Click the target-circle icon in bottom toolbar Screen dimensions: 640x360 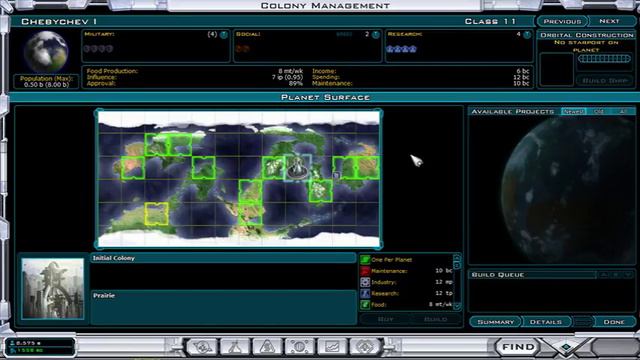coord(299,347)
